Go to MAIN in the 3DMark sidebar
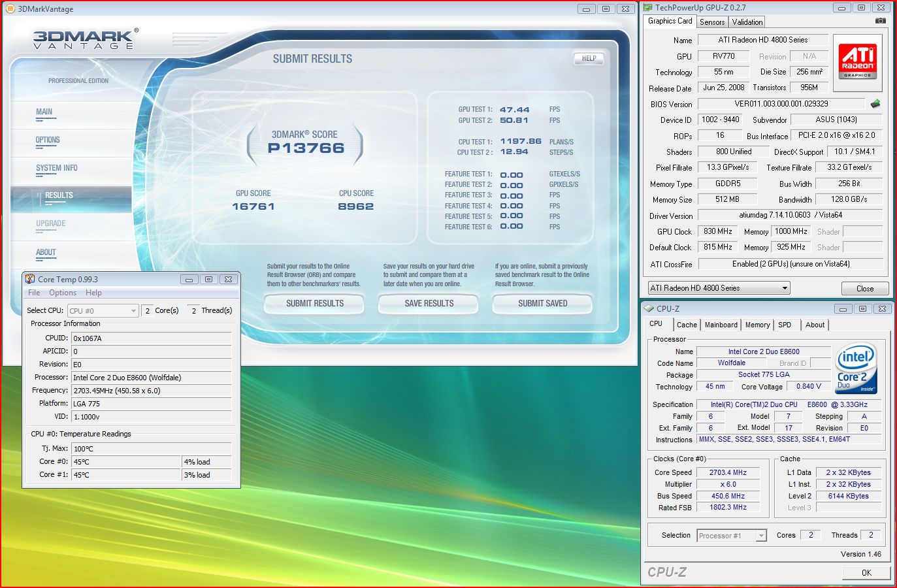Image resolution: width=897 pixels, height=588 pixels. (x=44, y=112)
